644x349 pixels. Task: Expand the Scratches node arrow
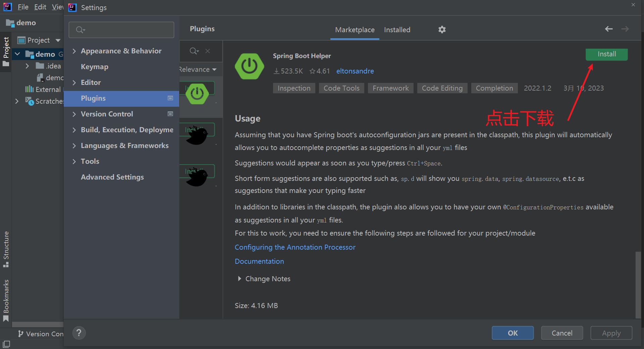[17, 101]
